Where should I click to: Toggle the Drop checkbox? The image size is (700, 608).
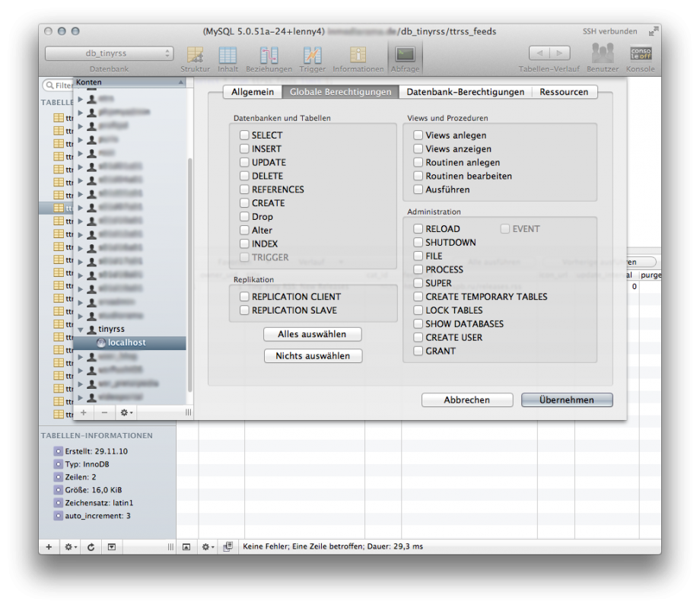pyautogui.click(x=244, y=217)
